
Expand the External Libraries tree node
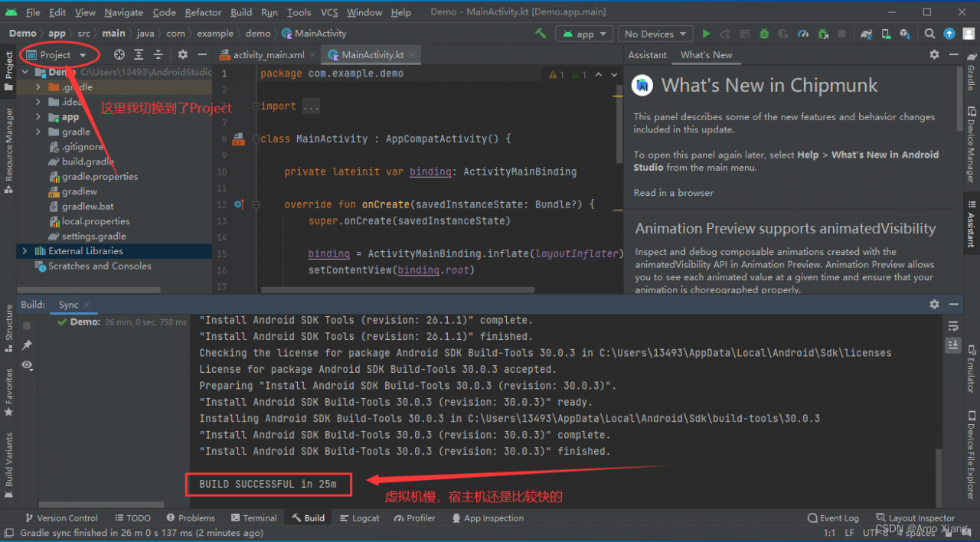click(x=24, y=251)
